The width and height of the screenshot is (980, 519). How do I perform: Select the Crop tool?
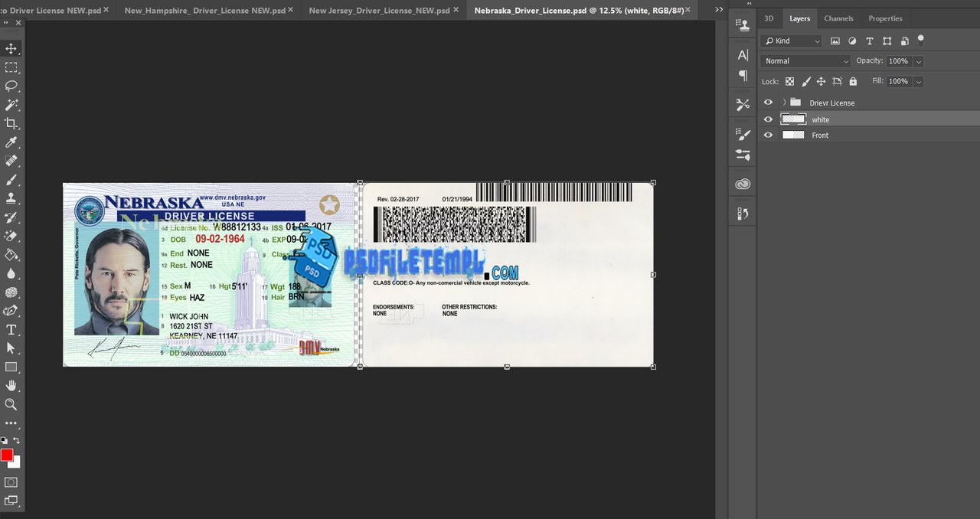pyautogui.click(x=11, y=123)
